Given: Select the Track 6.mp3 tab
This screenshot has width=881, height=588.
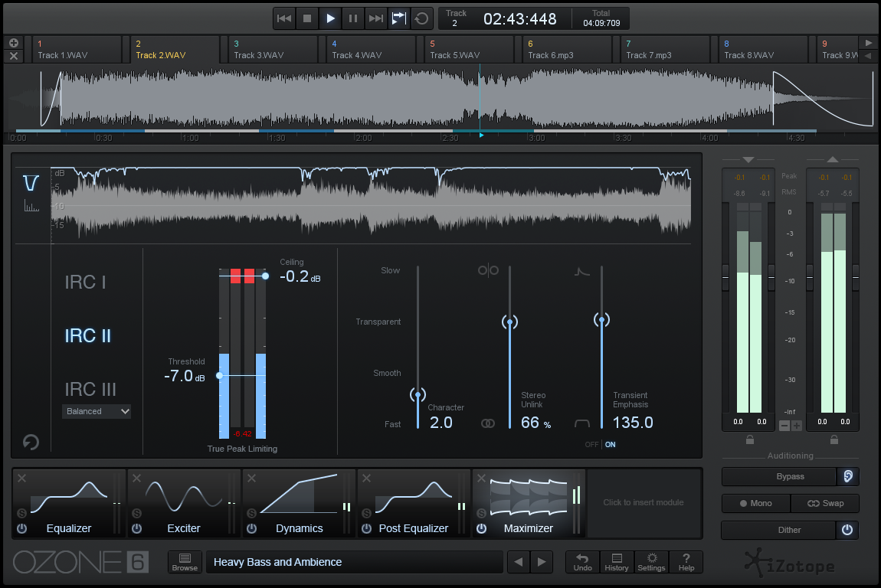Looking at the screenshot, I should (568, 50).
